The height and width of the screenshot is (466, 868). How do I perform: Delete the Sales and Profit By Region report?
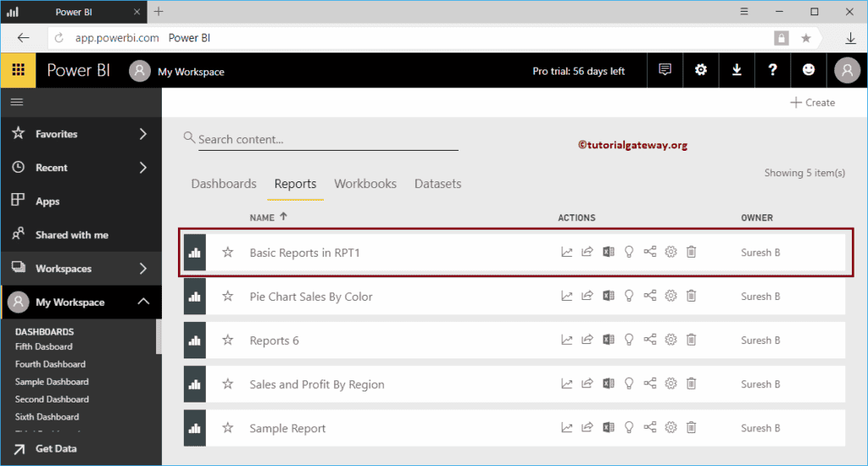pyautogui.click(x=692, y=384)
